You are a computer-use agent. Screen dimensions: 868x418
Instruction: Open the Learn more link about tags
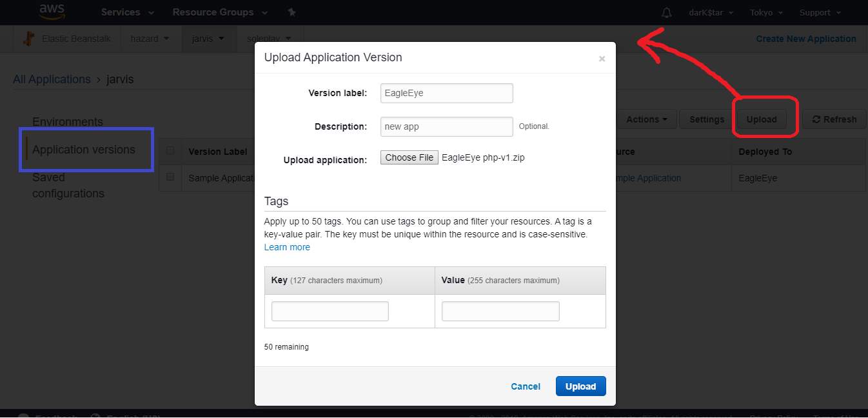(x=287, y=247)
